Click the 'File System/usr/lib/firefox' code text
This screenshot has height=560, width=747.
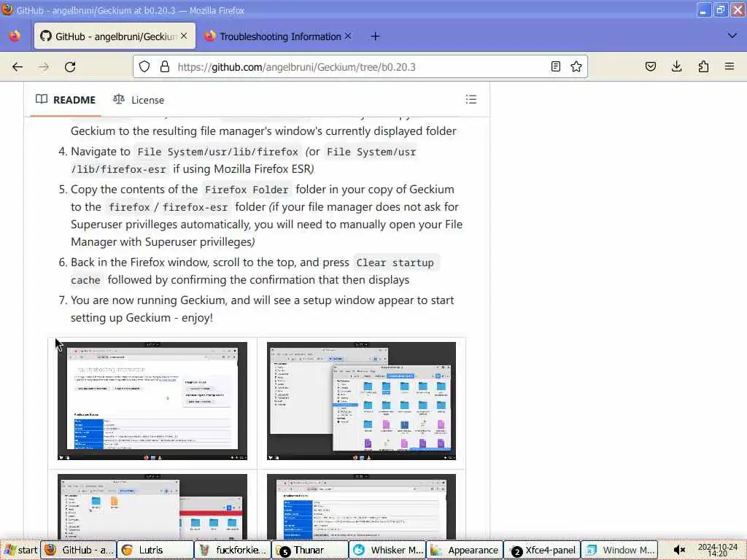point(217,152)
